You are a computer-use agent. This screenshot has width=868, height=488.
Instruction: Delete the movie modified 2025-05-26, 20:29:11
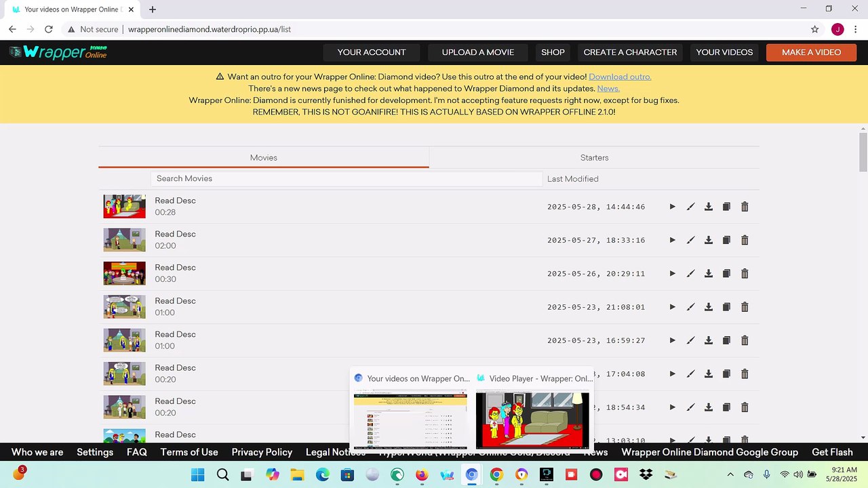[x=745, y=273]
